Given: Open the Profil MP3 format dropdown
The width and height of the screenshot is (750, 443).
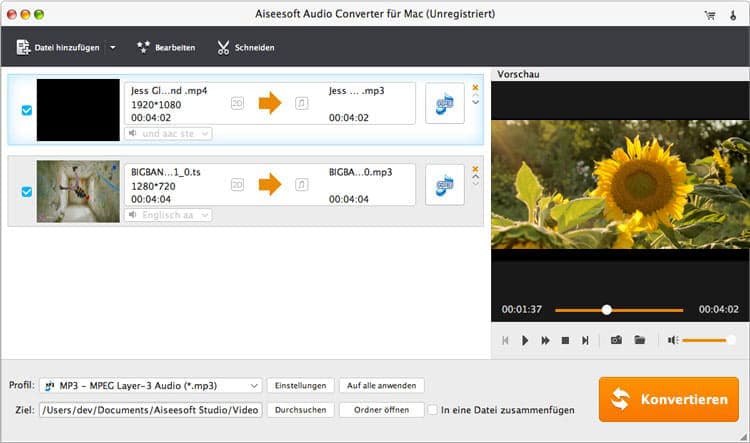Looking at the screenshot, I should (x=151, y=386).
